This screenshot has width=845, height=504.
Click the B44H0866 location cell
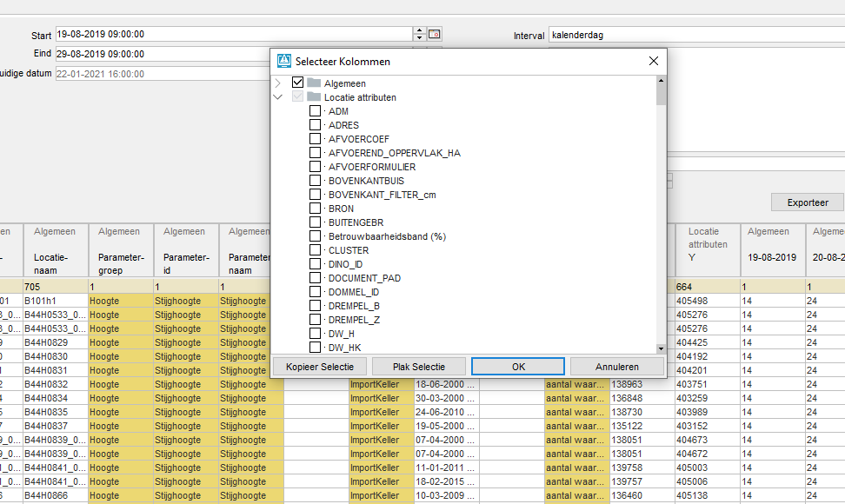pos(56,495)
